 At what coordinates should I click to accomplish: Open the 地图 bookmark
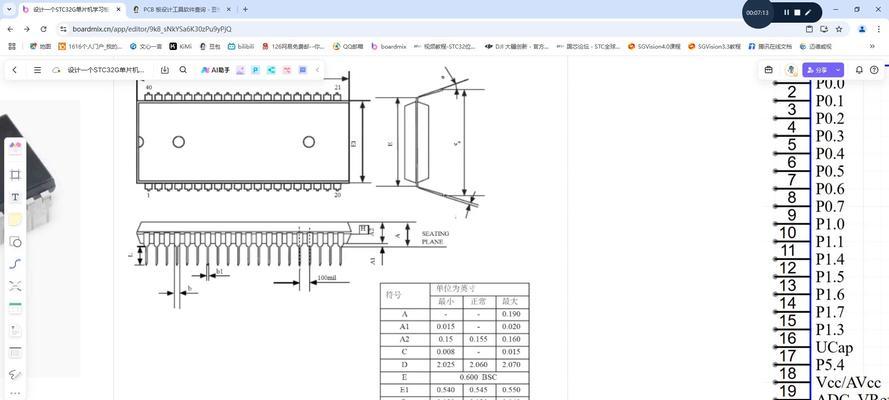[x=40, y=46]
